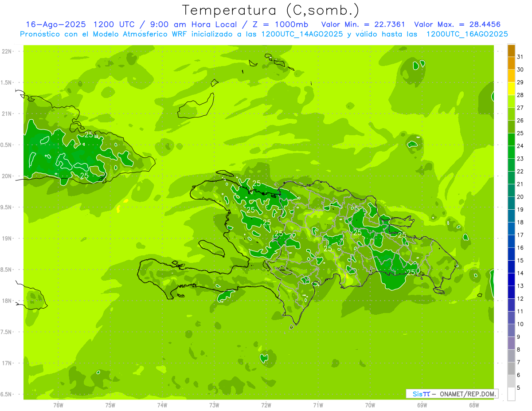Click the '1.5N' latitude label

(6, 82)
